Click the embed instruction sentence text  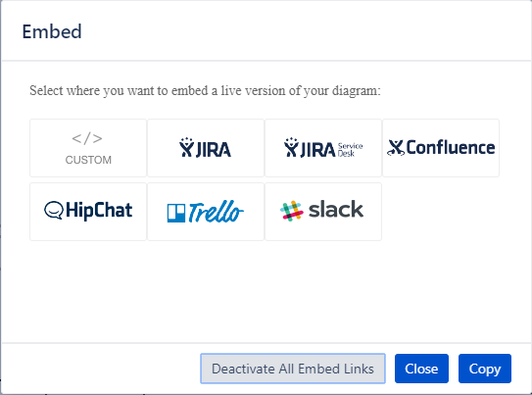(205, 91)
